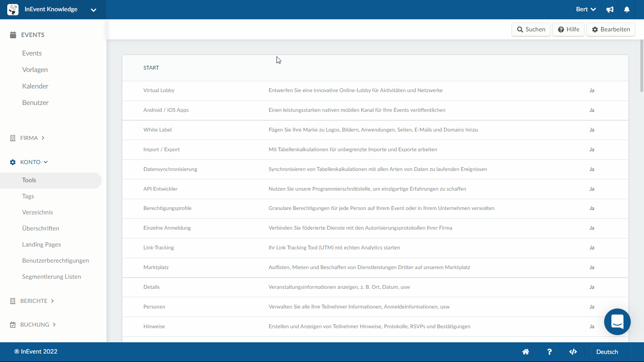The height and width of the screenshot is (362, 644).
Task: Open the notifications bell icon
Action: [x=627, y=10]
